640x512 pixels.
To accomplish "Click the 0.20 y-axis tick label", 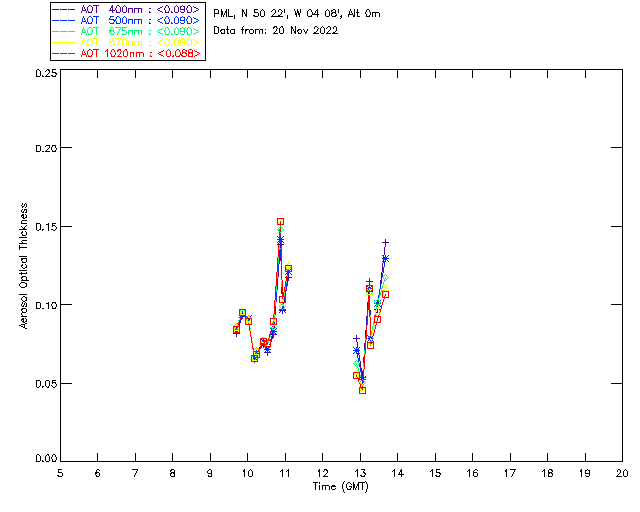I will 46,148.
